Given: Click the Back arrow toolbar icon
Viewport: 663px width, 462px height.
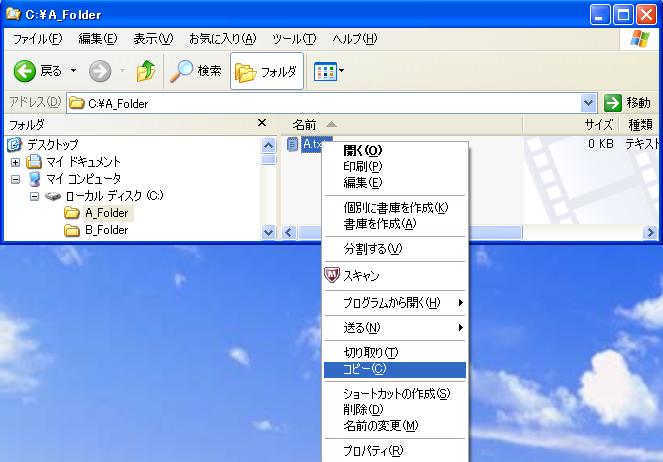Looking at the screenshot, I should [26, 71].
